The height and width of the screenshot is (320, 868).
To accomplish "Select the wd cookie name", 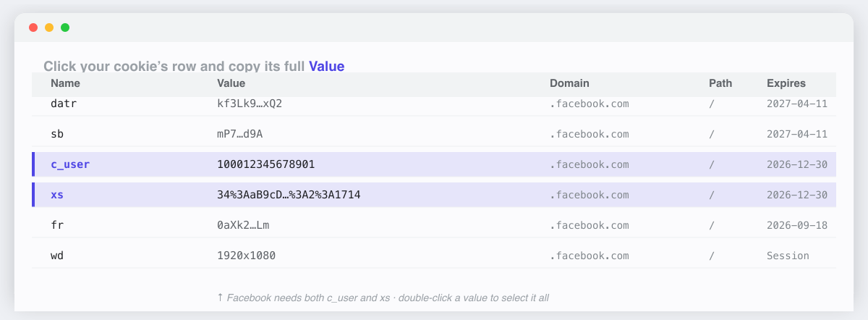I will (x=57, y=256).
